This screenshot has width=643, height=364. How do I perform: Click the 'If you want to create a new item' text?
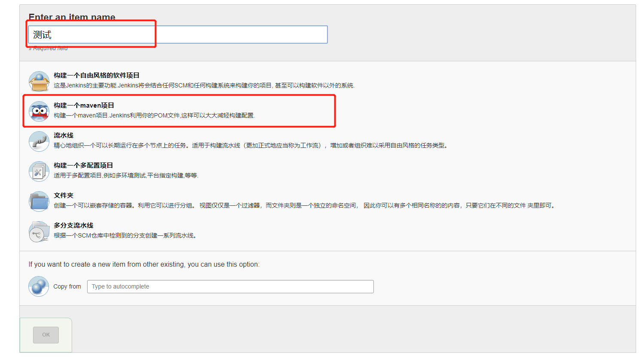click(x=144, y=265)
